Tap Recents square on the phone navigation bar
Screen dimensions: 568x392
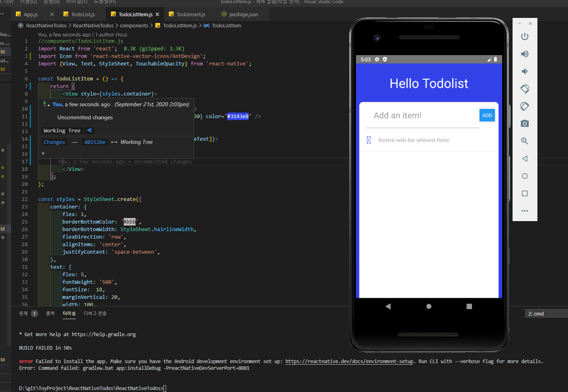469,306
